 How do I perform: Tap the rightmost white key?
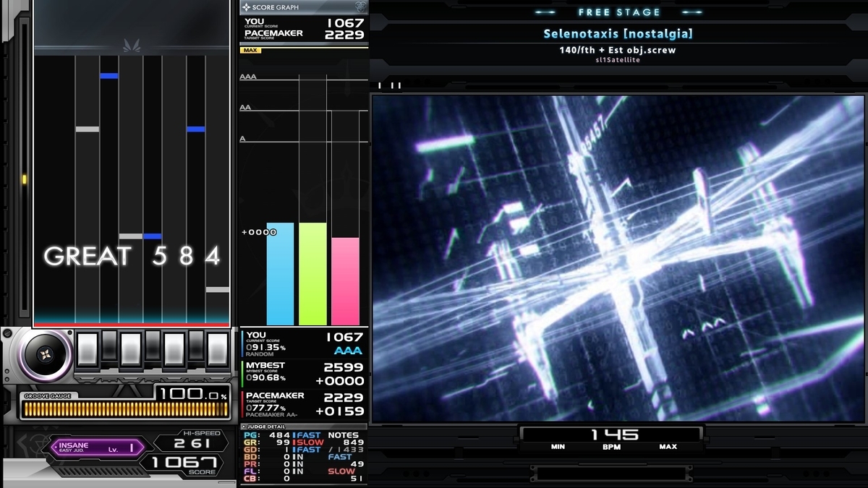[218, 348]
